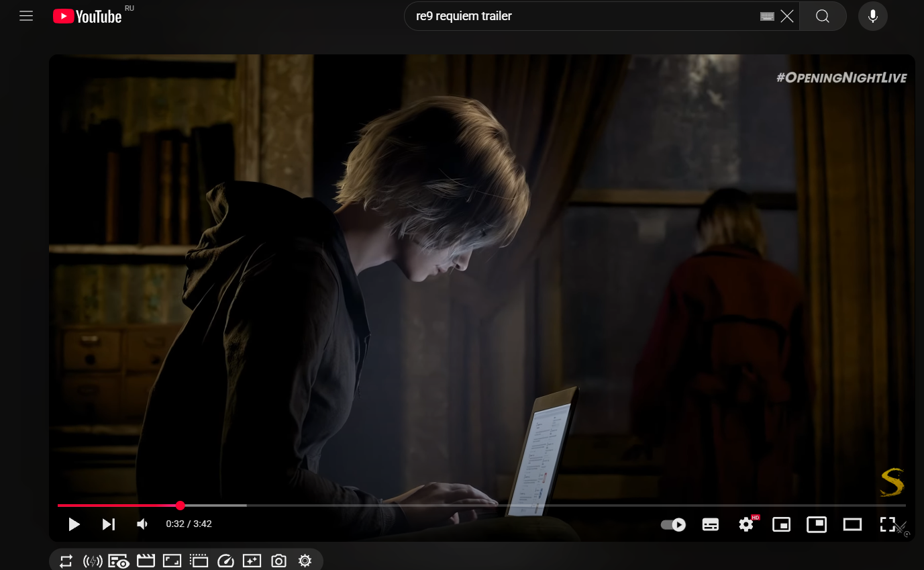This screenshot has height=570, width=924.
Task: Start a voice search with the microphone
Action: pos(873,16)
